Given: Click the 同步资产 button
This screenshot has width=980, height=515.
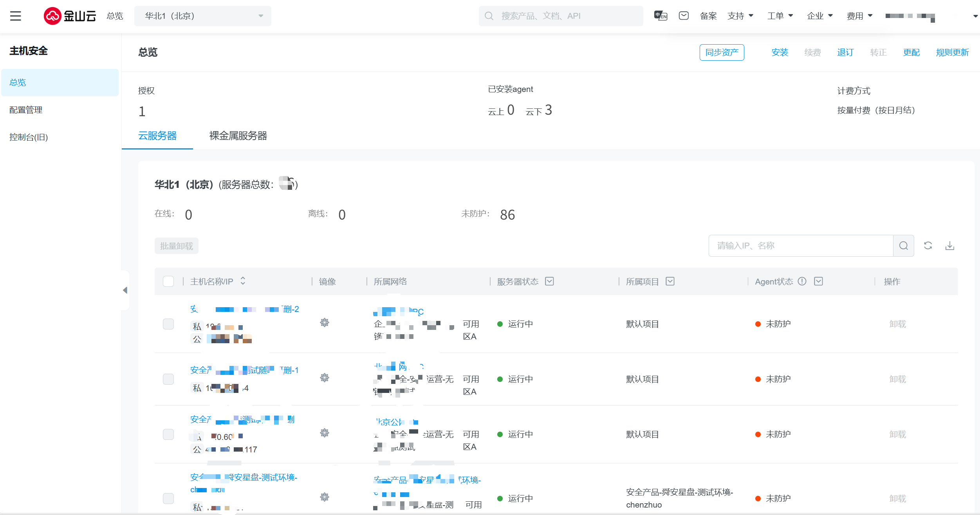Looking at the screenshot, I should click(x=722, y=52).
